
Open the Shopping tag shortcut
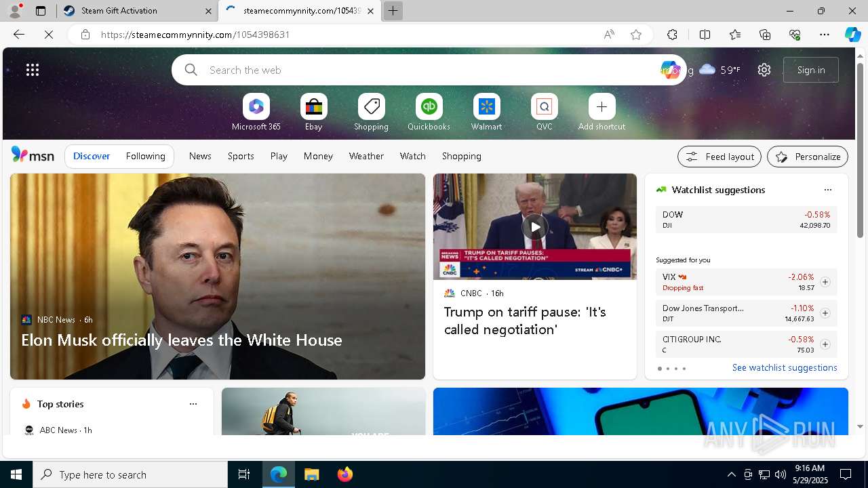pyautogui.click(x=372, y=113)
